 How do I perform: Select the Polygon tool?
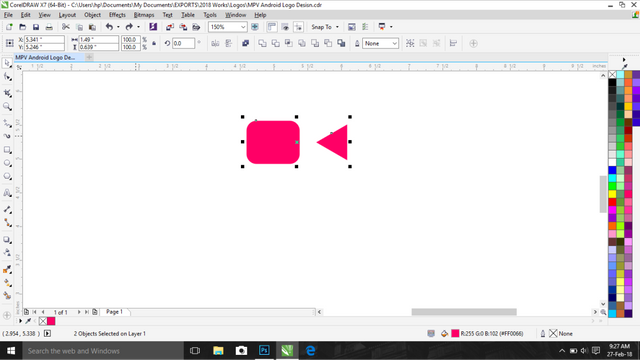pos(7,176)
